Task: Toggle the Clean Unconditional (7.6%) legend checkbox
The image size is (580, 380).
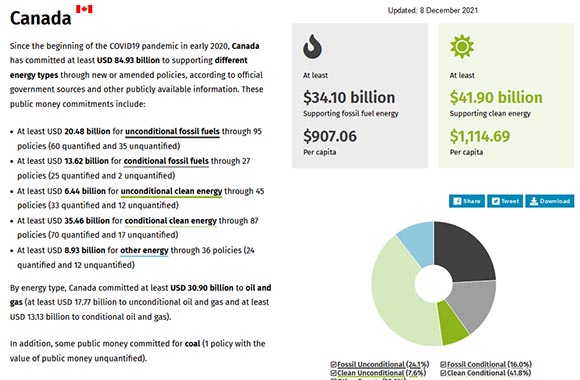Action: click(333, 373)
